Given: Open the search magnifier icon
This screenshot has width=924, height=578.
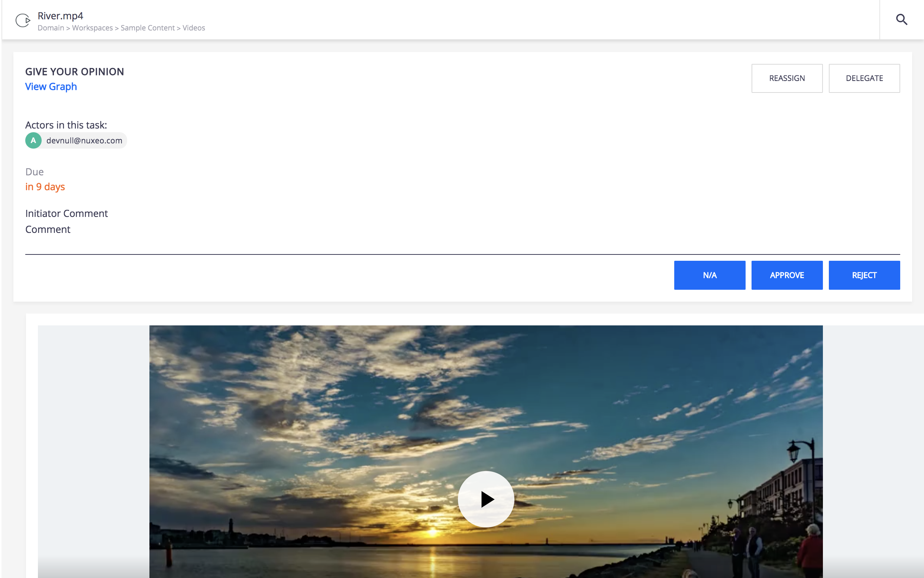Looking at the screenshot, I should [x=901, y=19].
